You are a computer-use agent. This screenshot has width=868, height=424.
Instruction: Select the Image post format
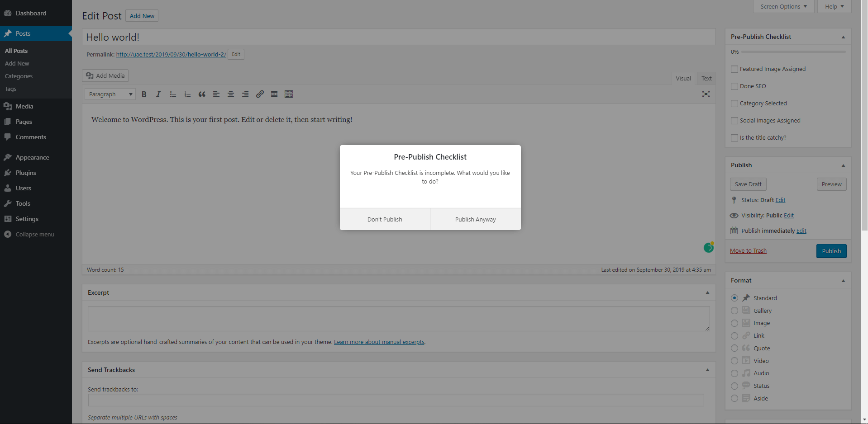coord(734,323)
